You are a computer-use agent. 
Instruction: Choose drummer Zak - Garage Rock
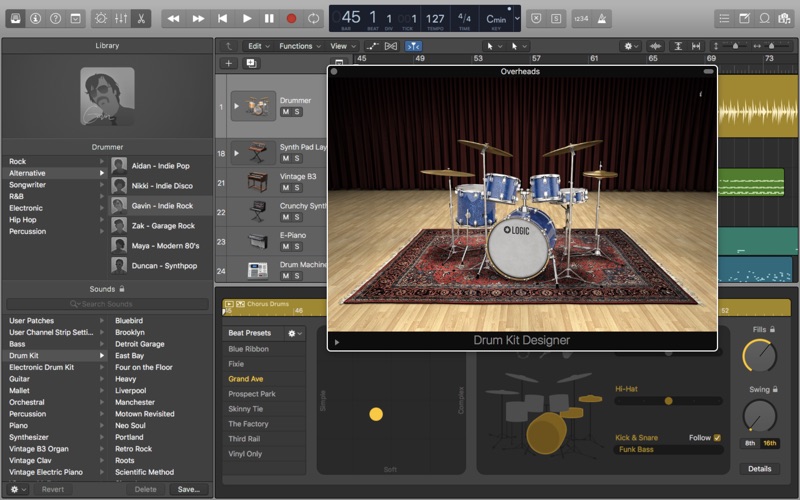pos(160,226)
